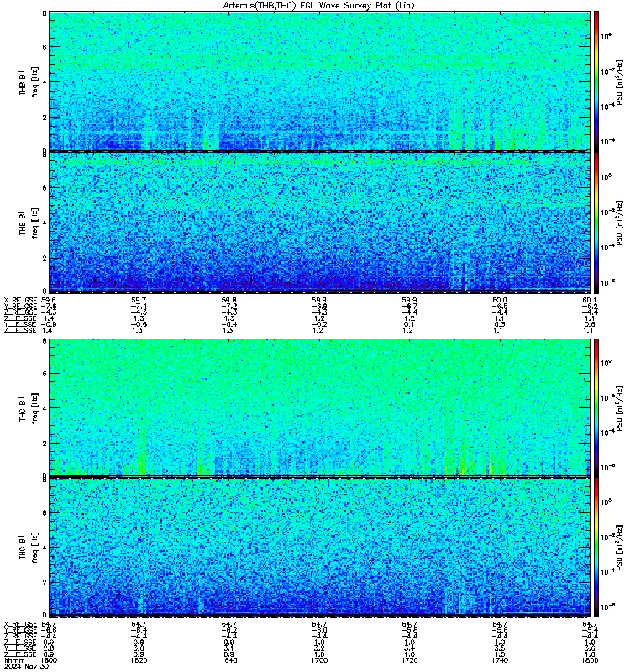Click the '1640' time tick label
The image size is (630, 672).
(228, 660)
